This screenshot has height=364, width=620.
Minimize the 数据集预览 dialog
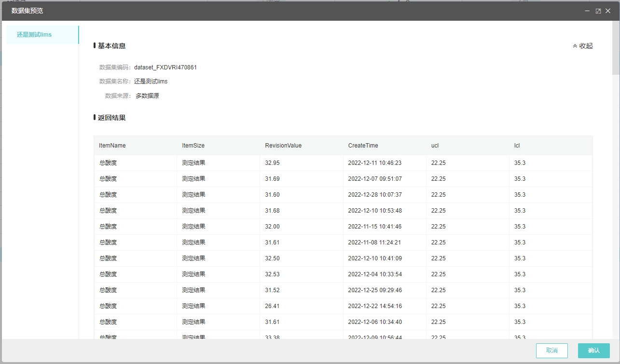(x=587, y=11)
